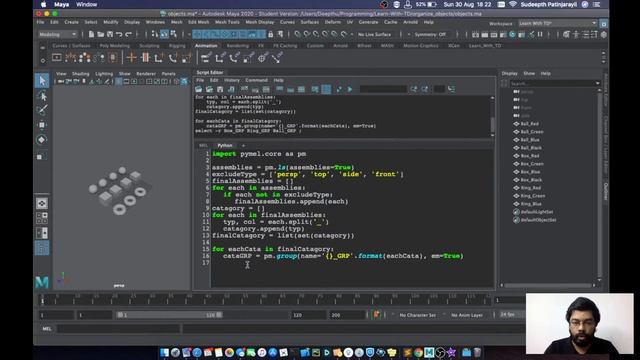Select the Lasso tool in toolbox
Image resolution: width=640 pixels, height=360 pixels.
point(42,96)
